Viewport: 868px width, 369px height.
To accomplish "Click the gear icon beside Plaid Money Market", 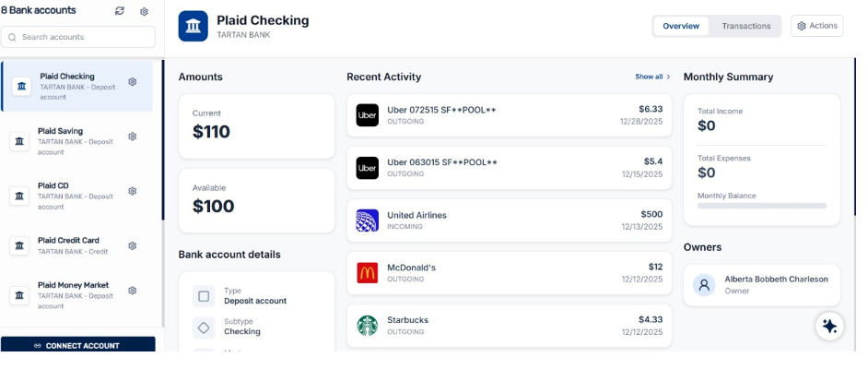I will pyautogui.click(x=133, y=291).
